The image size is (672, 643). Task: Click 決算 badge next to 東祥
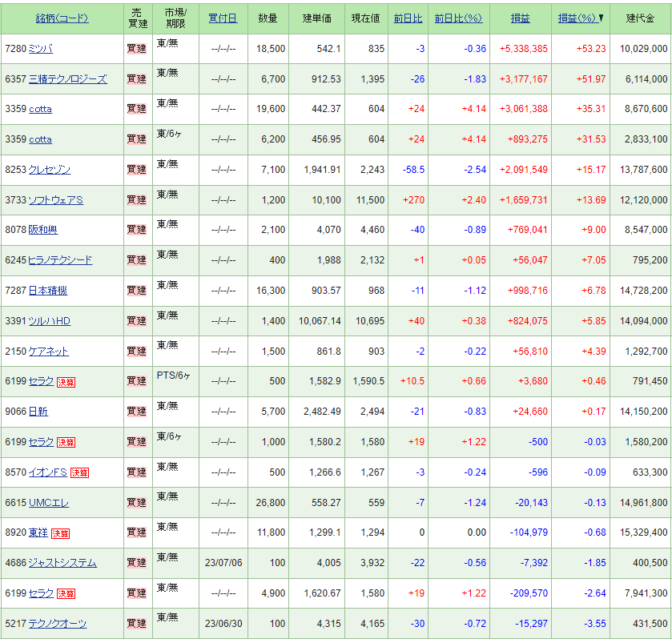tap(60, 533)
